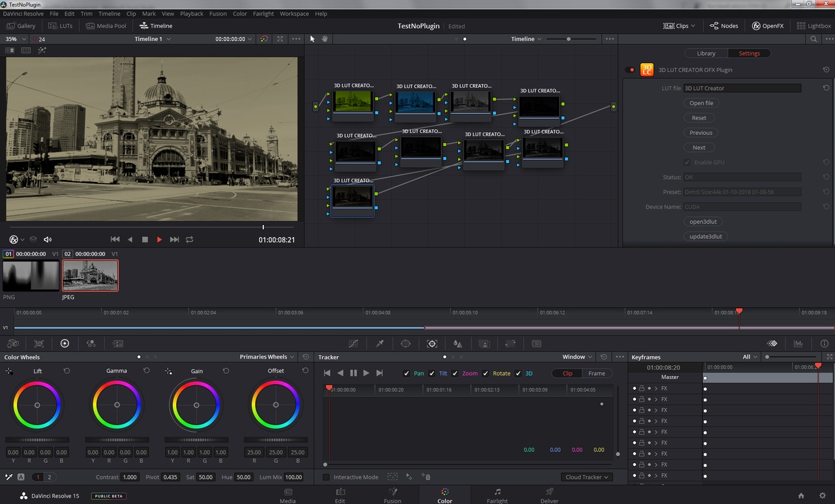The width and height of the screenshot is (835, 504).
Task: Select the hand pan tool in node editor
Action: pyautogui.click(x=324, y=39)
